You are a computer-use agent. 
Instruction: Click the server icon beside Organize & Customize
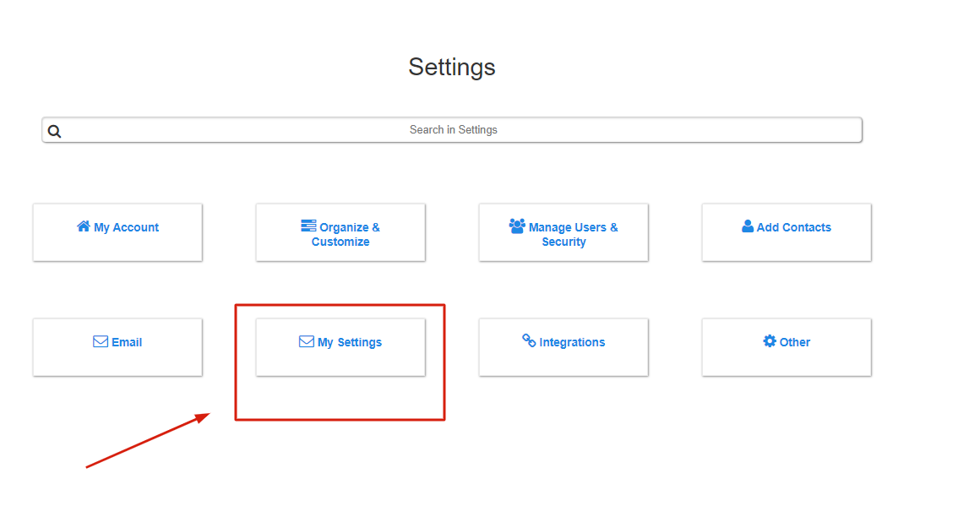pyautogui.click(x=308, y=226)
